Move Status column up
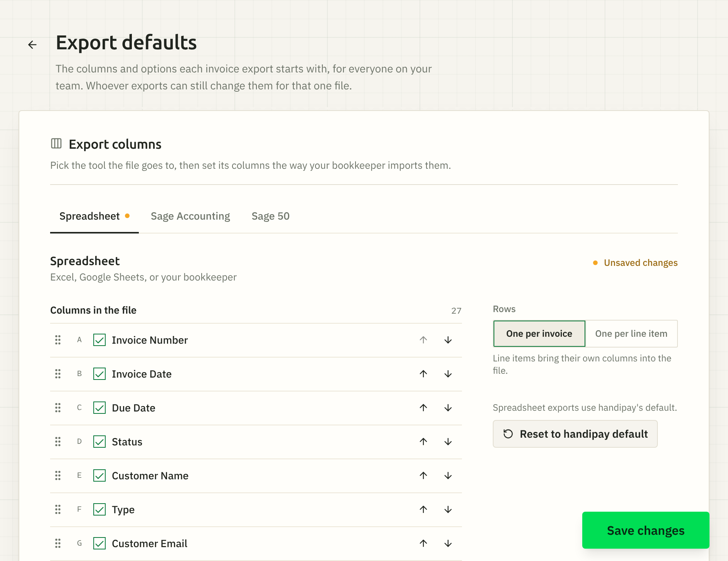Image resolution: width=728 pixels, height=561 pixels. click(423, 442)
